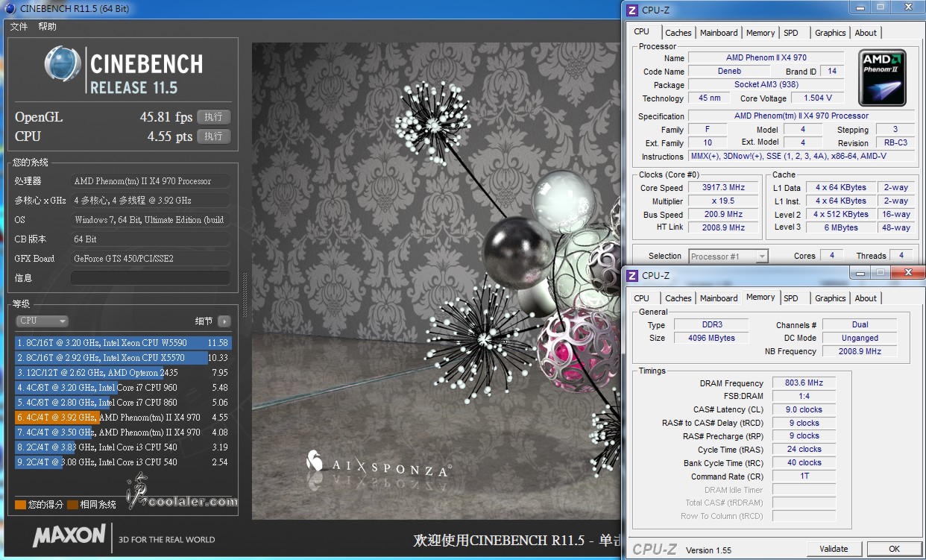926x560 pixels.
Task: Select the 3.83 GHz Core i3 540 ranking row
Action: [123, 447]
